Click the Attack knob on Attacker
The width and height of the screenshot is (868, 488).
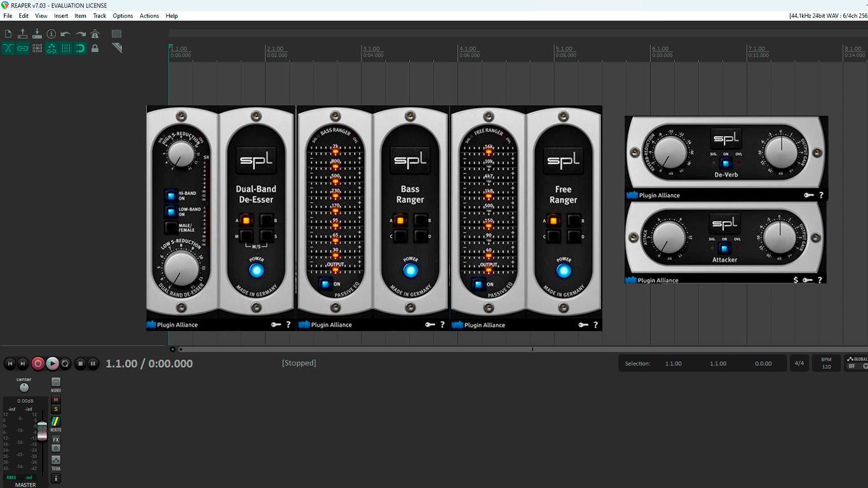click(x=668, y=238)
